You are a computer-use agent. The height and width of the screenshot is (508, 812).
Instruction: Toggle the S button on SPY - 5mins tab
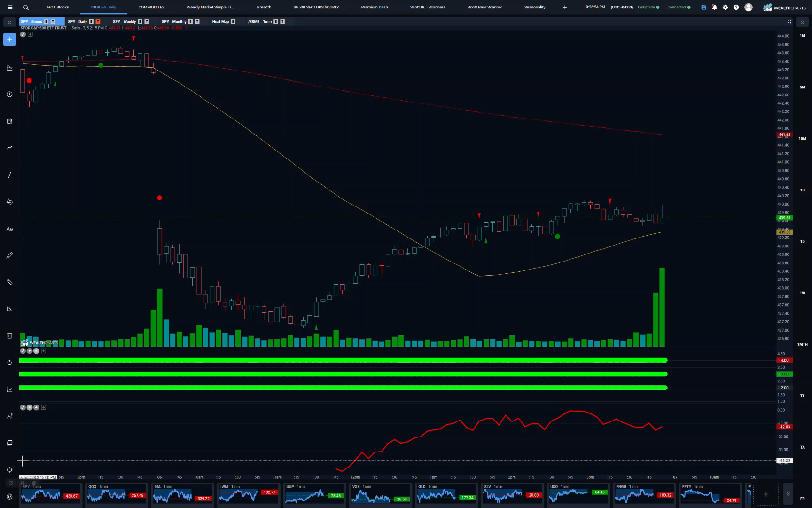click(46, 22)
